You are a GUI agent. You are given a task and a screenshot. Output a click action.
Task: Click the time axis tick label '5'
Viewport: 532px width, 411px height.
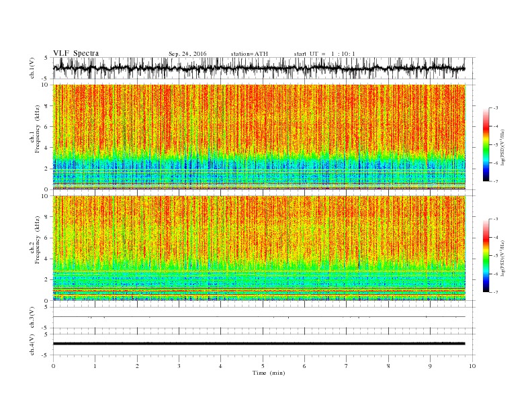263,366
